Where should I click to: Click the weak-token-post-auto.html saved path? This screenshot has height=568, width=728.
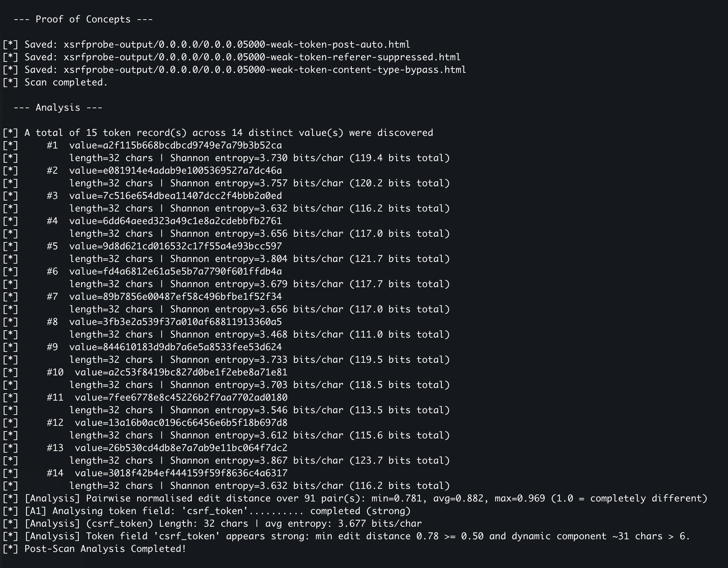tap(237, 44)
